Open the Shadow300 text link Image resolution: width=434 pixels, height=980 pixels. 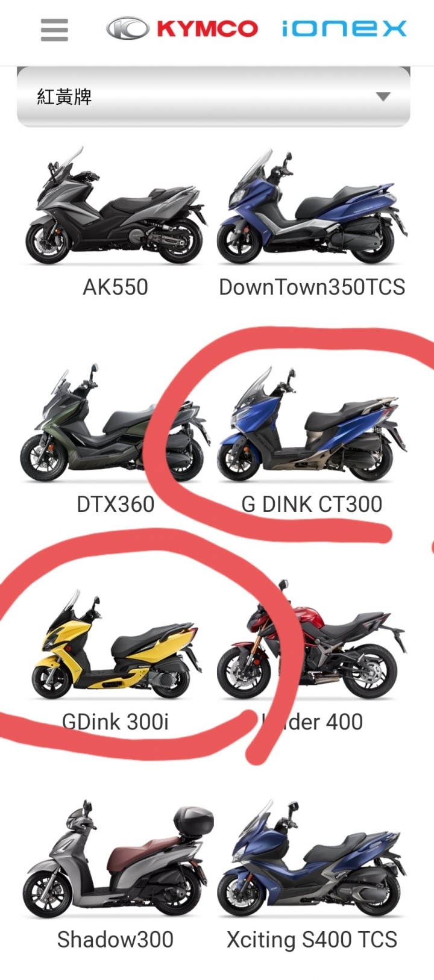(115, 939)
